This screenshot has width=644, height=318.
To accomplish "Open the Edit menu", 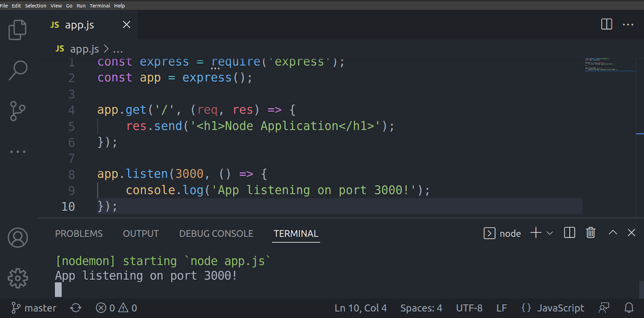I will point(16,6).
